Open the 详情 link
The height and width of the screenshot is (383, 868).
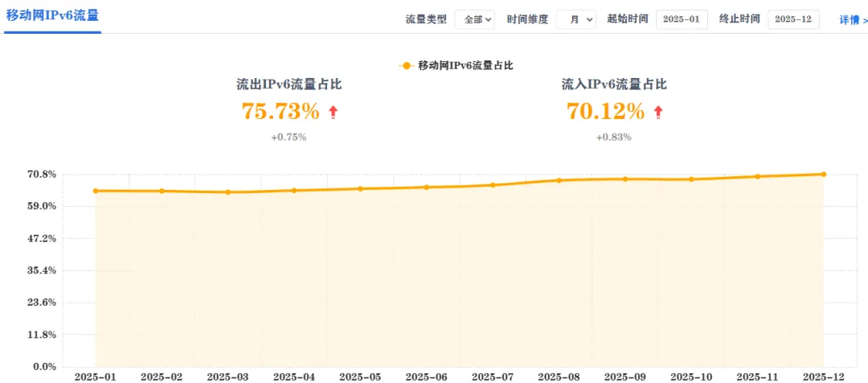point(853,20)
